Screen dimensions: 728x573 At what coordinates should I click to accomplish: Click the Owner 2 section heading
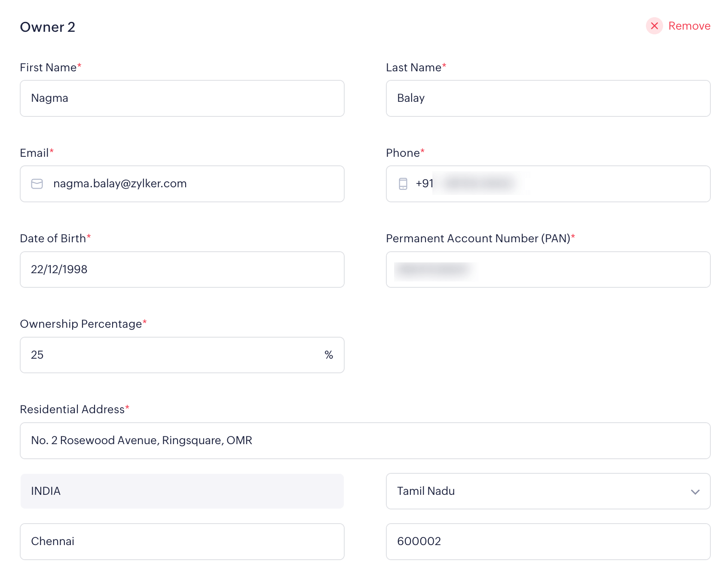[48, 27]
